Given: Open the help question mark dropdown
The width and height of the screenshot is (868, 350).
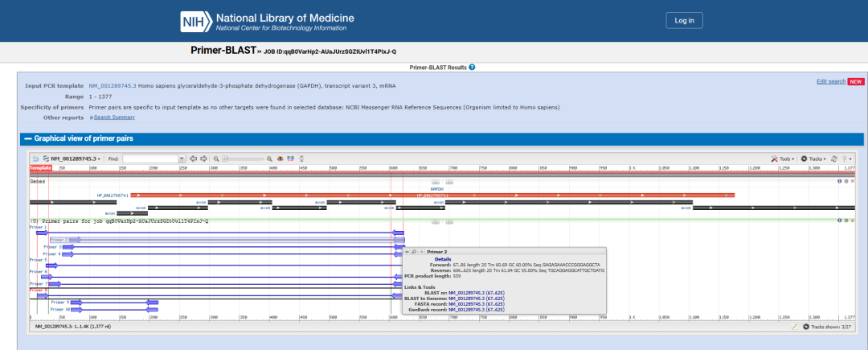Looking at the screenshot, I should 845,159.
